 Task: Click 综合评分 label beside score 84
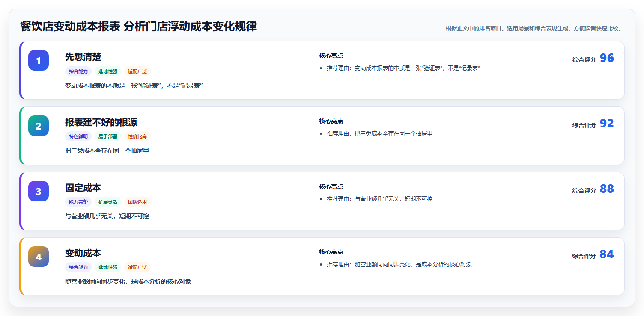pyautogui.click(x=584, y=256)
